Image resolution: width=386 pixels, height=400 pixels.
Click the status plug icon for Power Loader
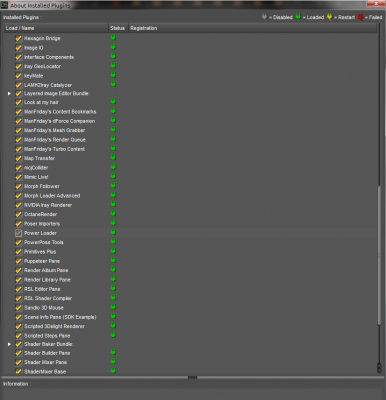(113, 233)
